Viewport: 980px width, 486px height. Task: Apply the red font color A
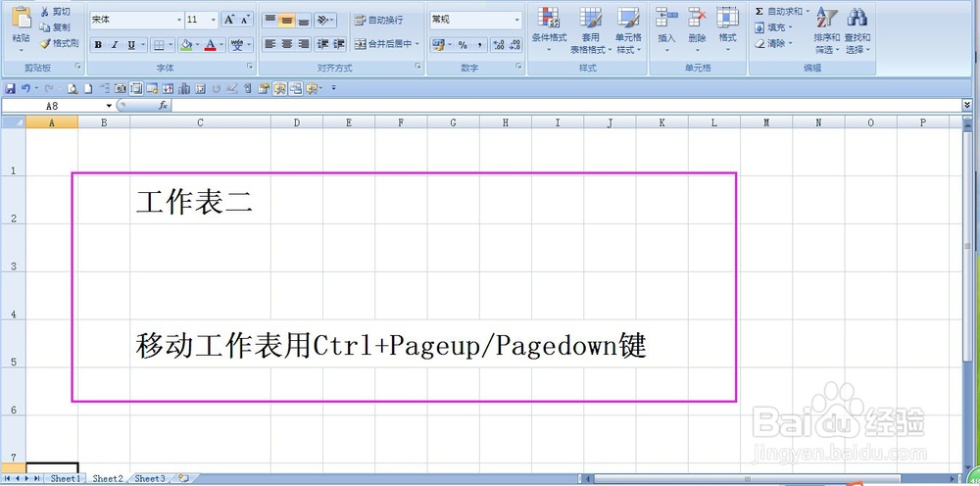(x=211, y=44)
